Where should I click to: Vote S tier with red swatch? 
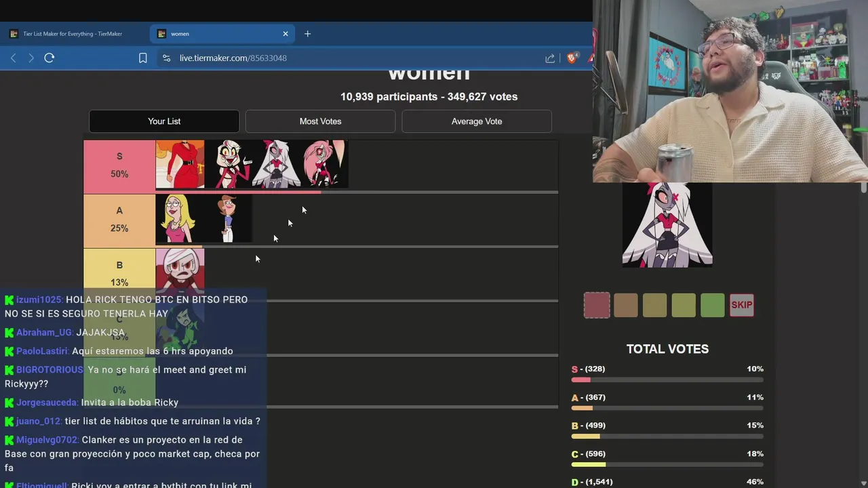tap(597, 305)
